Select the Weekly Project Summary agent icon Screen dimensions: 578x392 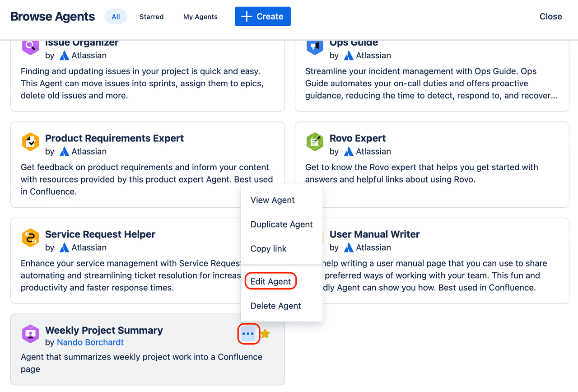[30, 334]
